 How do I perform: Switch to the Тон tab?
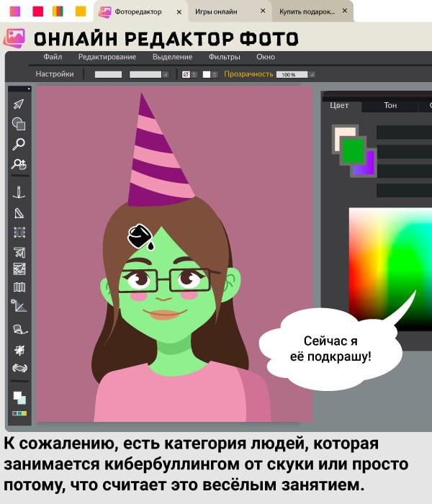pyautogui.click(x=390, y=105)
